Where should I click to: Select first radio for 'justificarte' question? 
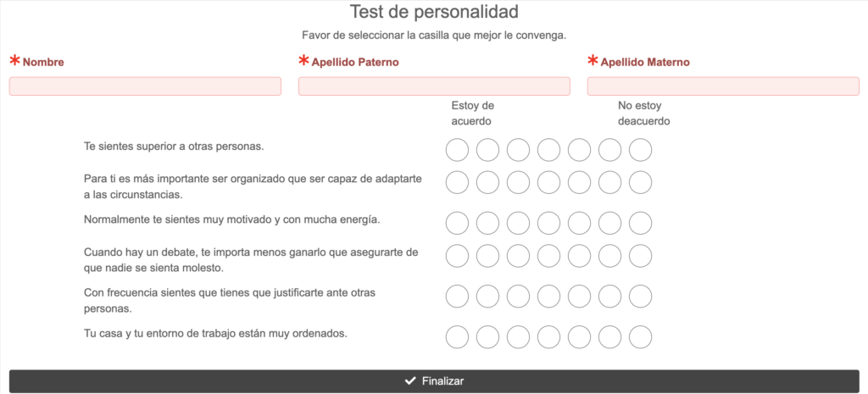pos(457,297)
